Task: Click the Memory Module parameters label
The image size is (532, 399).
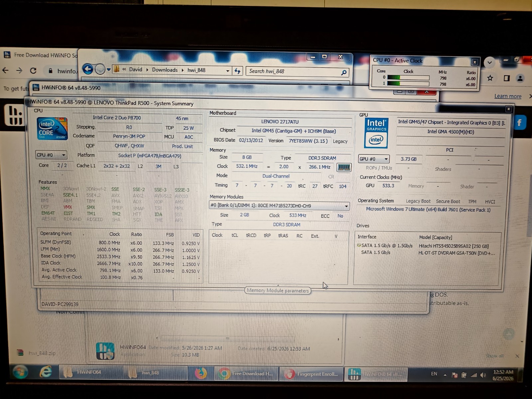Action: point(278,290)
